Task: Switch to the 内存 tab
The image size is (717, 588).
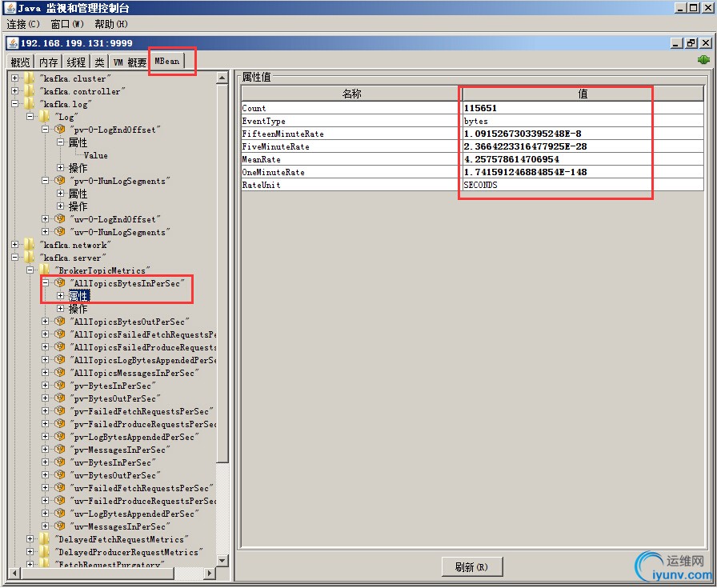Action: click(x=49, y=62)
